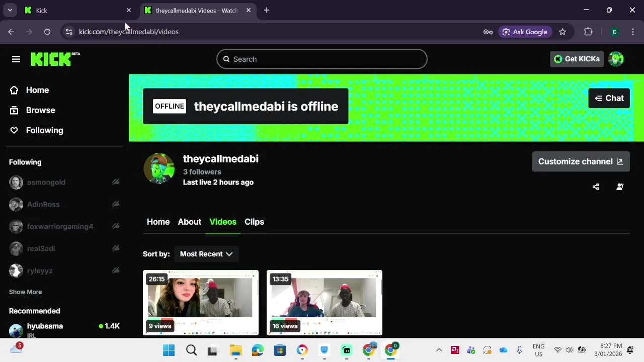Switch to the Clips tab
The image size is (644, 362).
[254, 222]
